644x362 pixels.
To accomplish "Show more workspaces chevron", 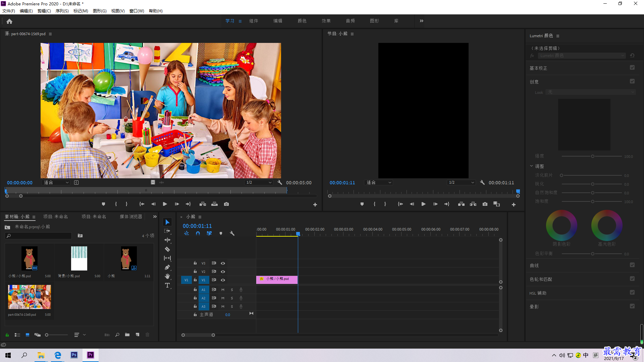I will (422, 21).
